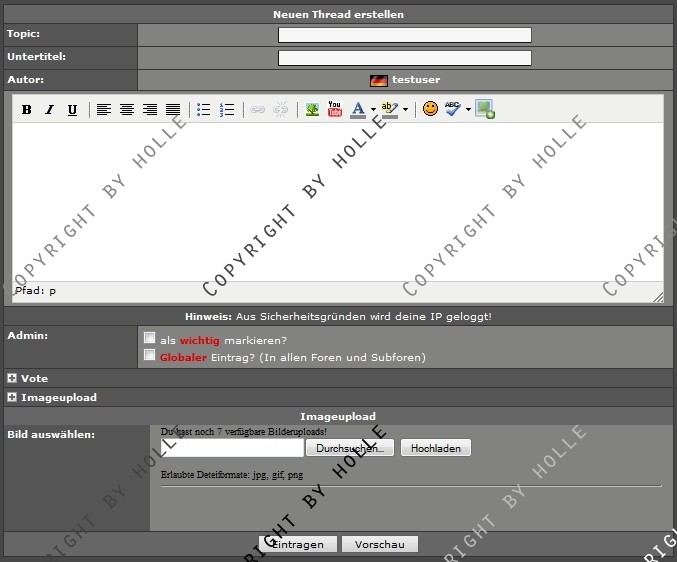This screenshot has height=562, width=677.
Task: Open the highlight color dropdown arrow
Action: 405,110
